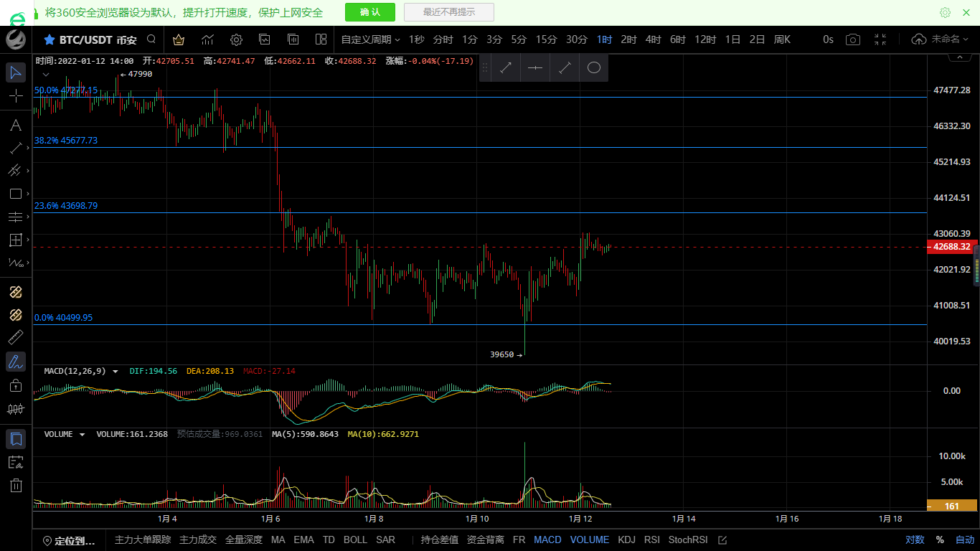The height and width of the screenshot is (551, 980).
Task: Select the parallel channel drawing tool
Action: [x=15, y=171]
